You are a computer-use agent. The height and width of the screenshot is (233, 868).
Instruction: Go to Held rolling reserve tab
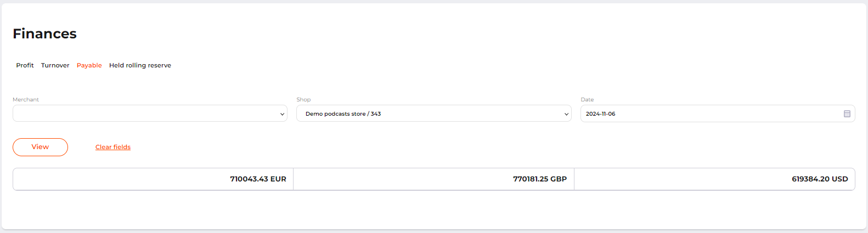click(140, 65)
